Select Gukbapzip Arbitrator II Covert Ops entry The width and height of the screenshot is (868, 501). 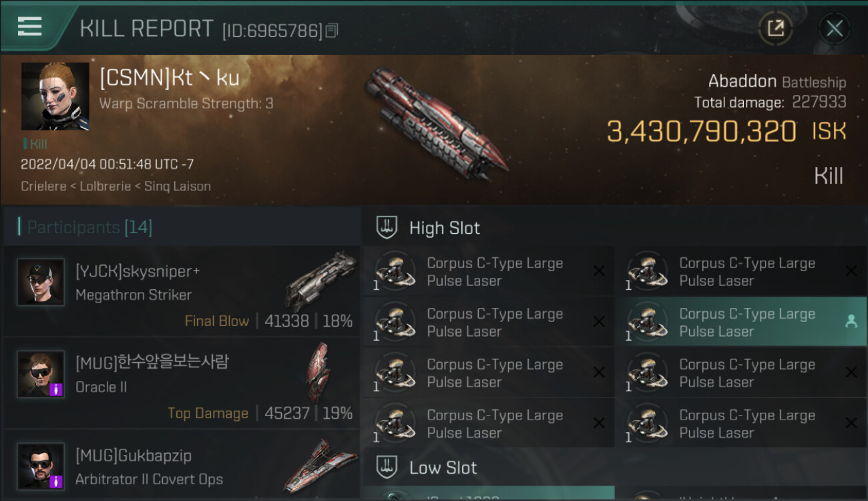(182, 467)
